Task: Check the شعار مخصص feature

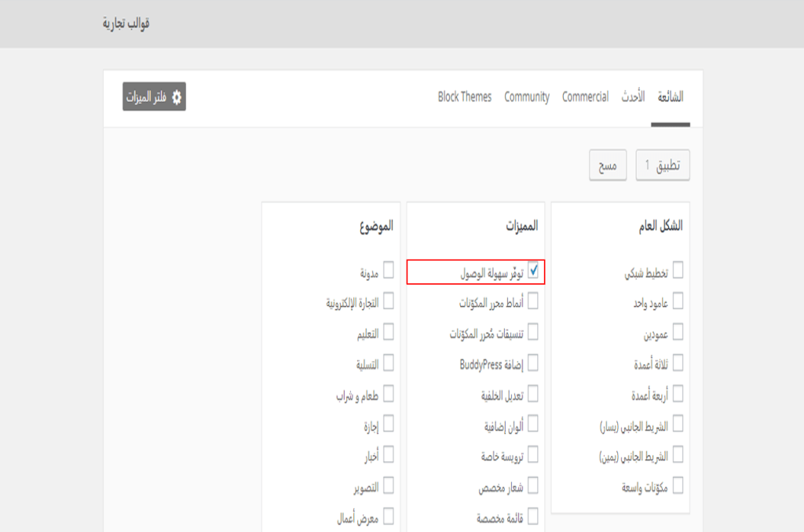Action: click(533, 486)
